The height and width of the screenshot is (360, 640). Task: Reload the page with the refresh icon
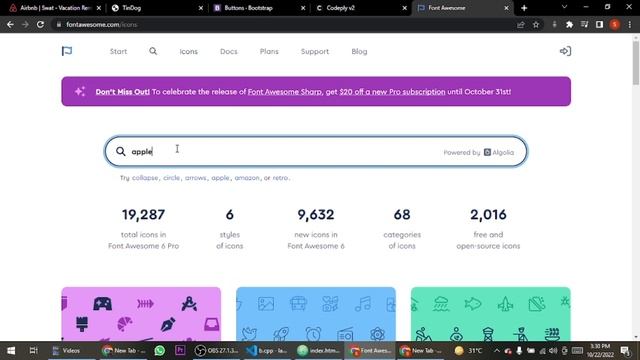coord(40,24)
